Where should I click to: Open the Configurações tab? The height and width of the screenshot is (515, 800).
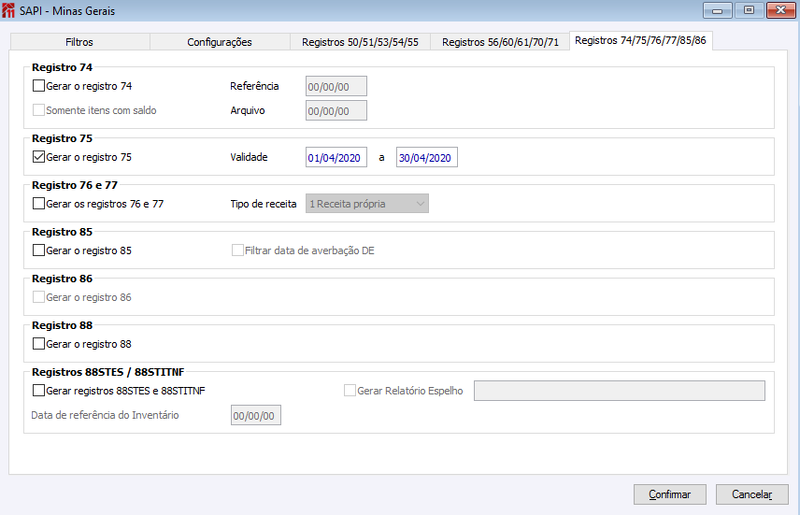point(219,42)
